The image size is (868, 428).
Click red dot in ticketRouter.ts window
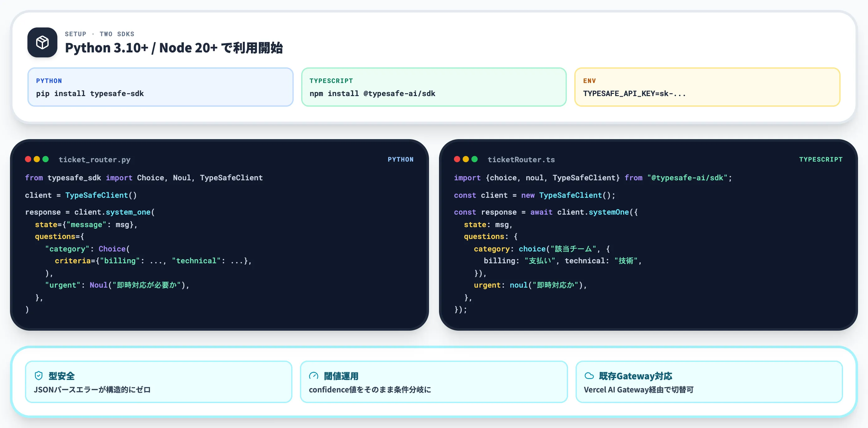pyautogui.click(x=457, y=159)
